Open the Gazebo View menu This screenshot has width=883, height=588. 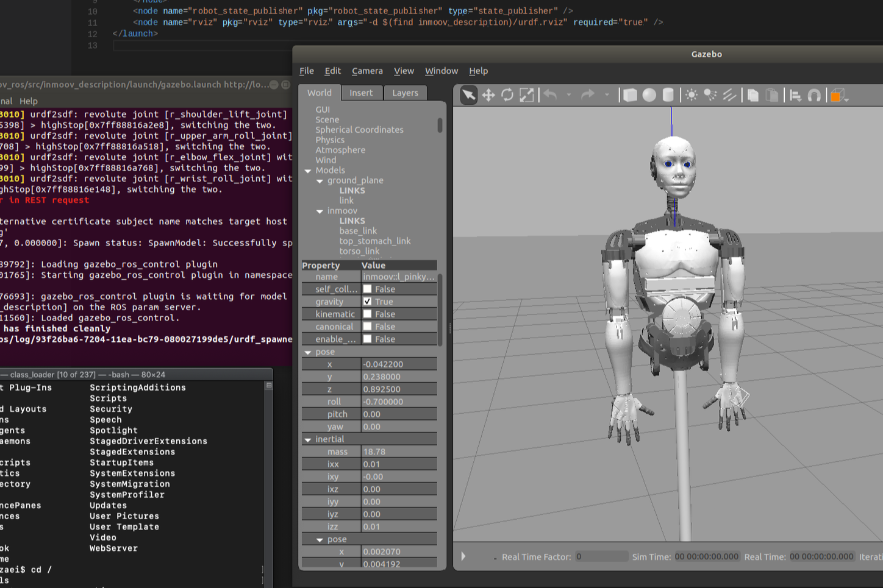point(404,71)
